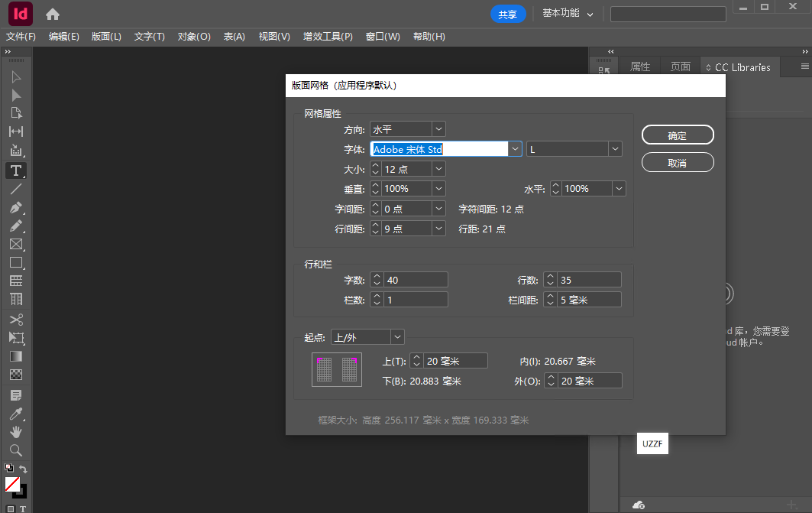This screenshot has height=513, width=812.
Task: Select the Type tool
Action: click(16, 170)
